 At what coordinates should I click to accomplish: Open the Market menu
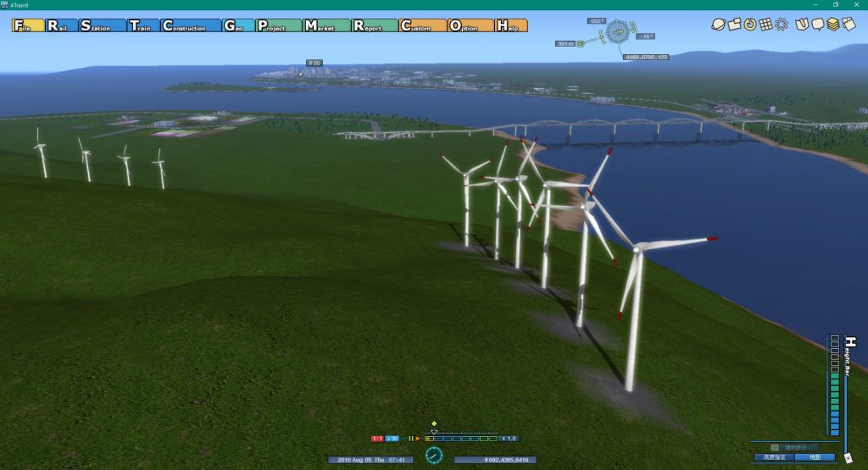click(x=326, y=25)
